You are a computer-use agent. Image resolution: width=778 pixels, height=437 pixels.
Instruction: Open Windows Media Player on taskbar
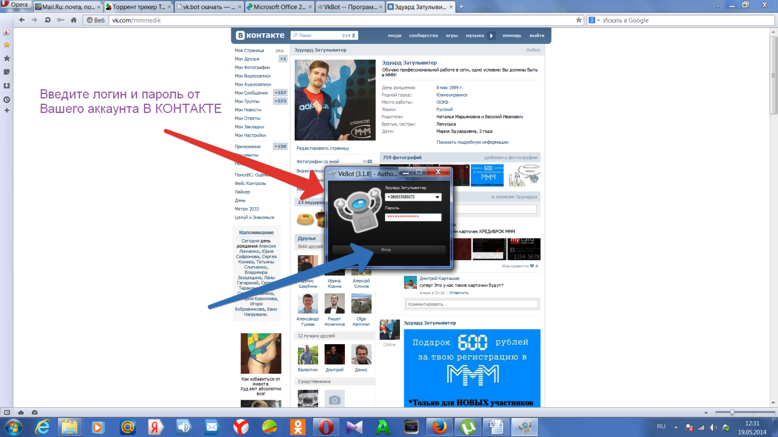point(98,427)
